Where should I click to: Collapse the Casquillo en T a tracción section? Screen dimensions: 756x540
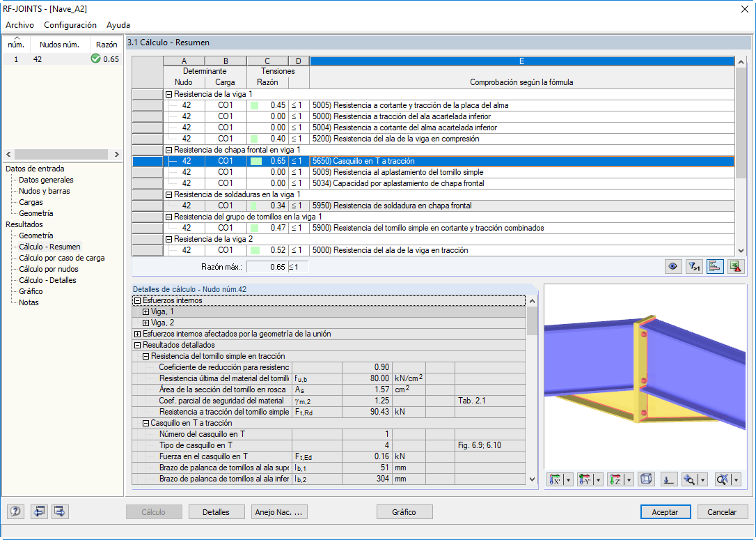(x=145, y=423)
